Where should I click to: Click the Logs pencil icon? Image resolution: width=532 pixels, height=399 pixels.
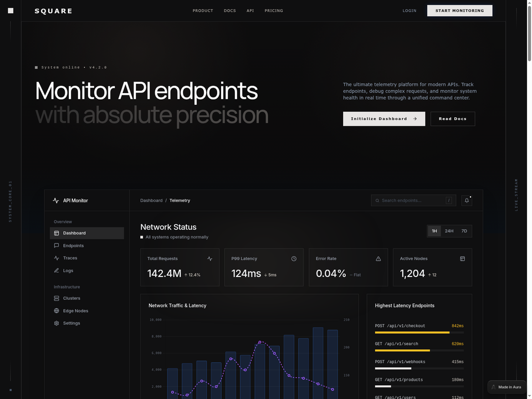57,270
